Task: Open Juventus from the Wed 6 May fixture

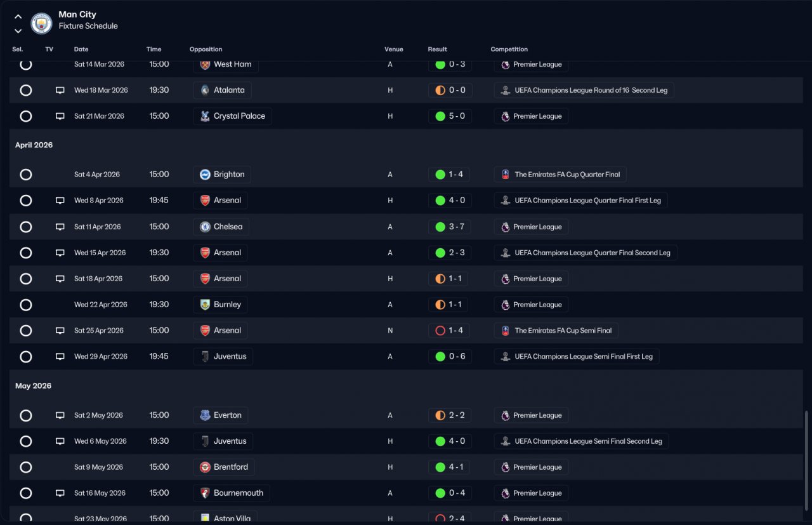Action: [x=223, y=441]
